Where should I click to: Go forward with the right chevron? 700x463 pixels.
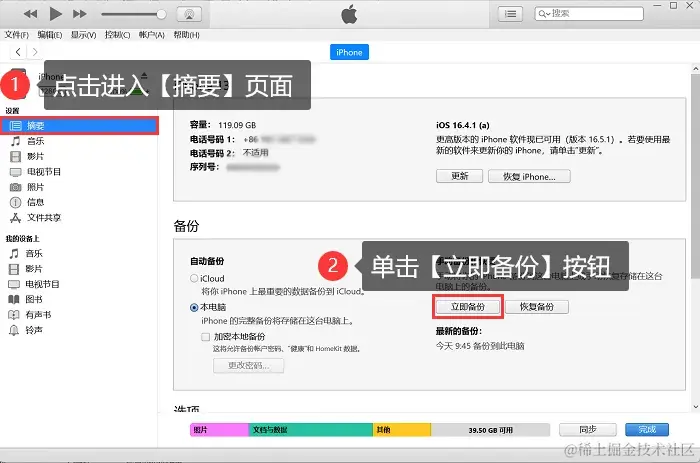point(35,52)
